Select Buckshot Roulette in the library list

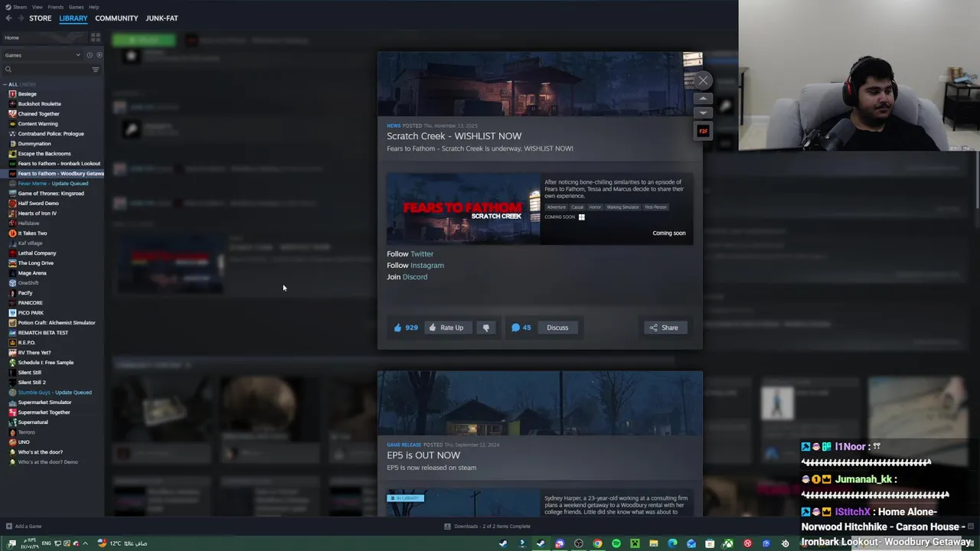[39, 104]
